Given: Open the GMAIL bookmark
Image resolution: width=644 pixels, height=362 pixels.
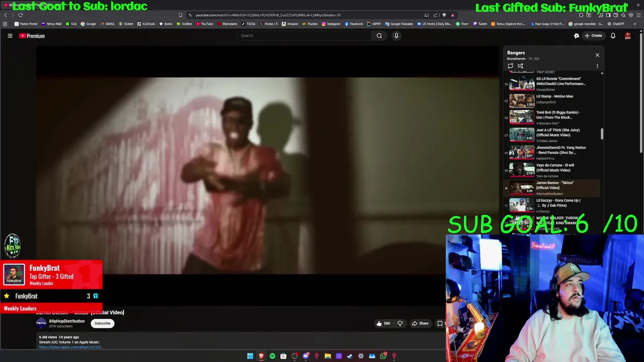Looking at the screenshot, I should coord(108,24).
